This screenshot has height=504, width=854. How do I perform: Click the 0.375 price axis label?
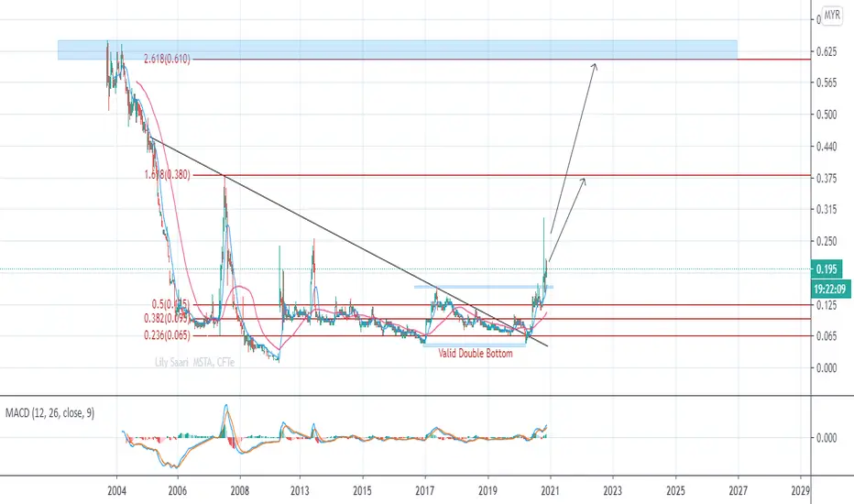coord(827,178)
